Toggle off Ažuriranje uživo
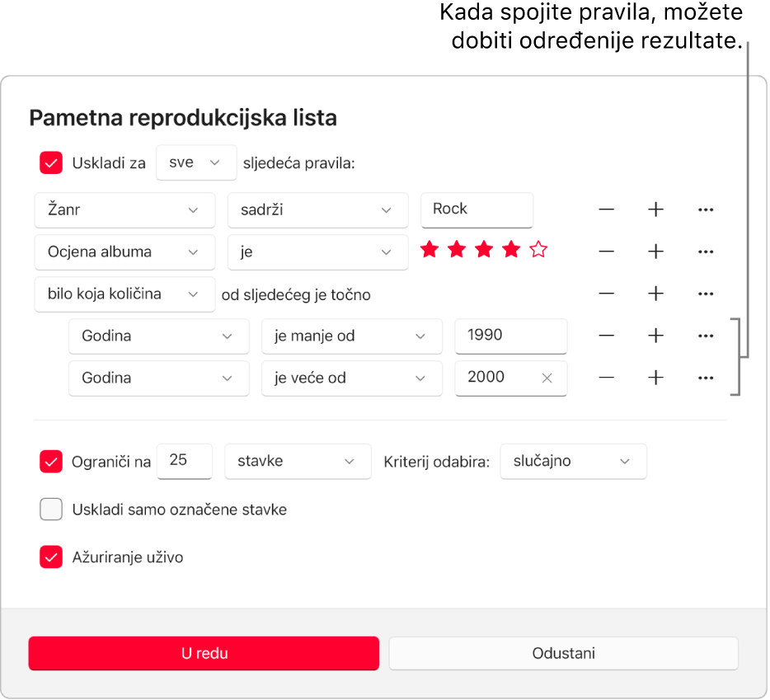The width and height of the screenshot is (770, 700). [50, 557]
